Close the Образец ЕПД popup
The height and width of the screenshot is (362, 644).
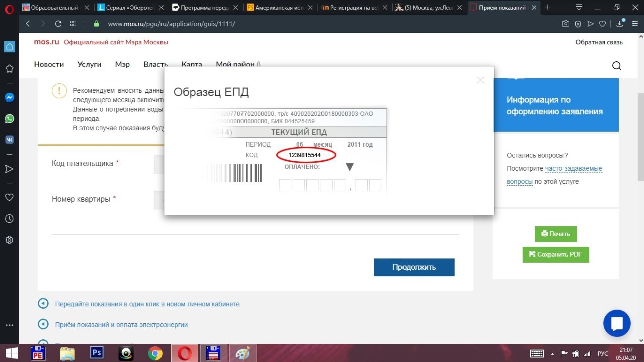(480, 80)
